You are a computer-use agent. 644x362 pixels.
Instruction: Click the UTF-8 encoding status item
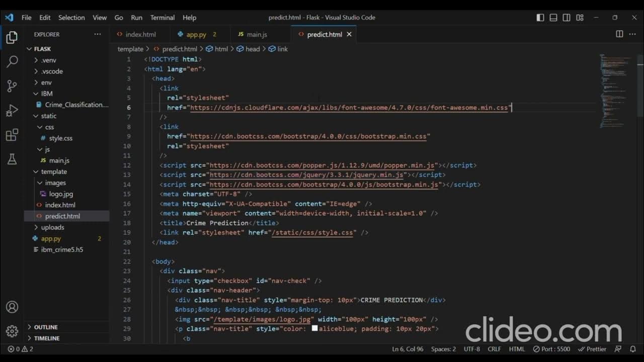[472, 349]
